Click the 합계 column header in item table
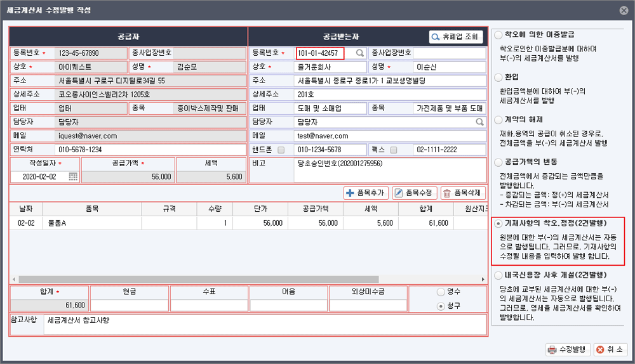Viewport: 635px width, 364px height. click(x=425, y=209)
